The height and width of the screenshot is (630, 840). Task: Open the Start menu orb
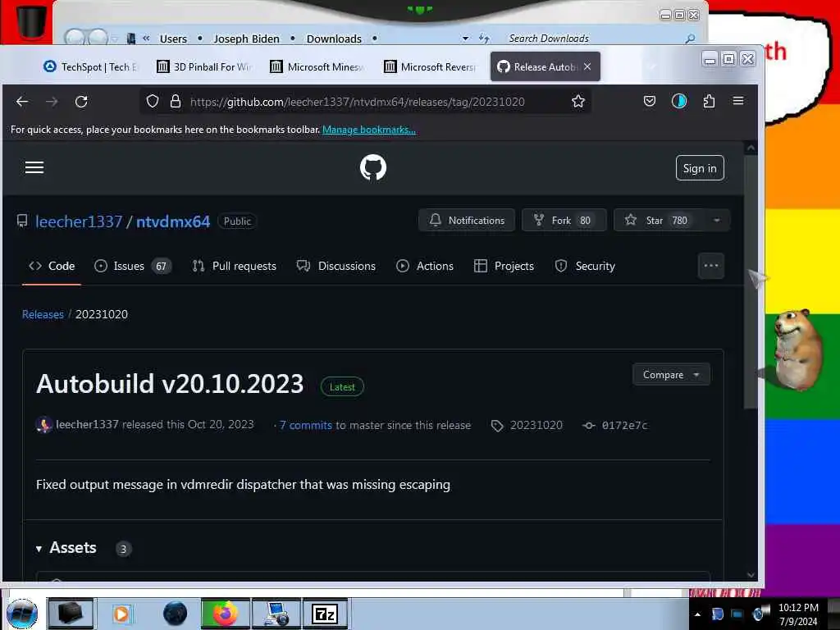pyautogui.click(x=22, y=614)
